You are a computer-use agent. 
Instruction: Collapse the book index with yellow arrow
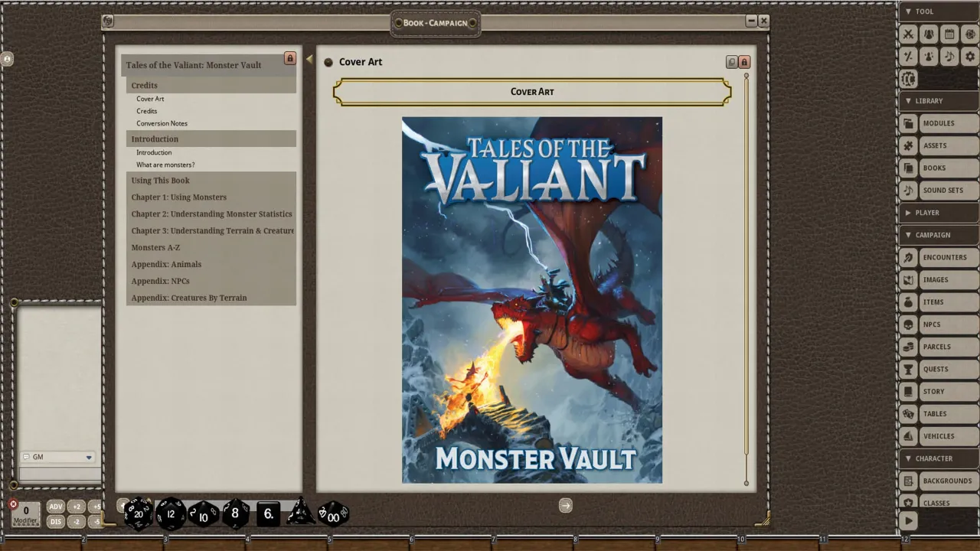309,59
